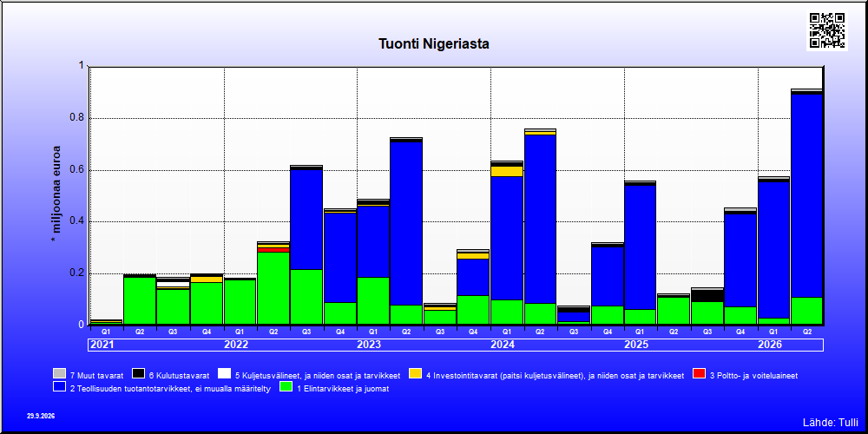Click the blue segment of the 2025 Q4 bar
Viewport: 868px width, 434px height.
pyautogui.click(x=740, y=260)
